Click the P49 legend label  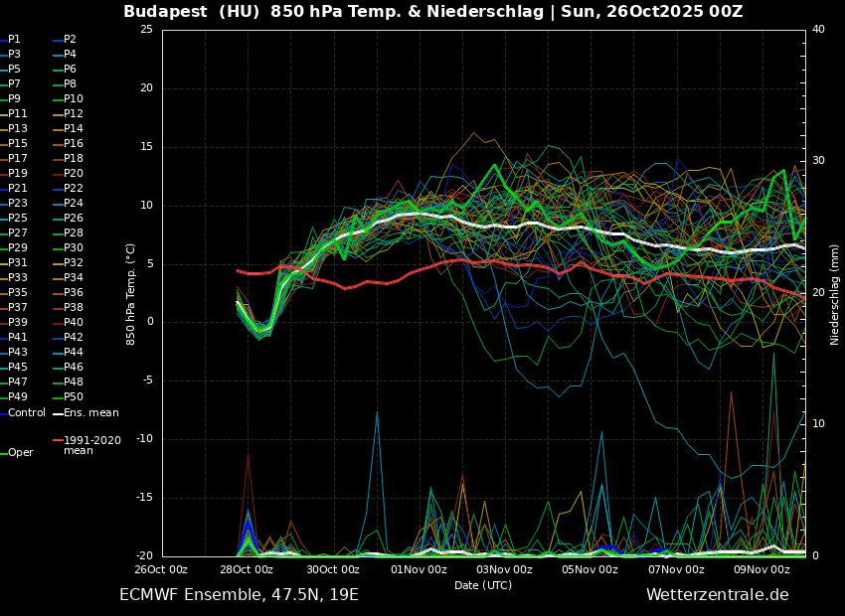point(18,397)
